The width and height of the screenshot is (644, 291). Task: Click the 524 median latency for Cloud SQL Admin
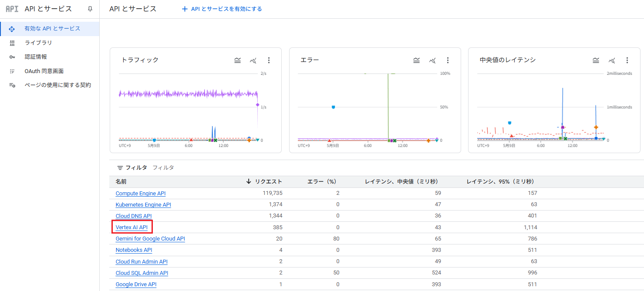tap(436, 273)
